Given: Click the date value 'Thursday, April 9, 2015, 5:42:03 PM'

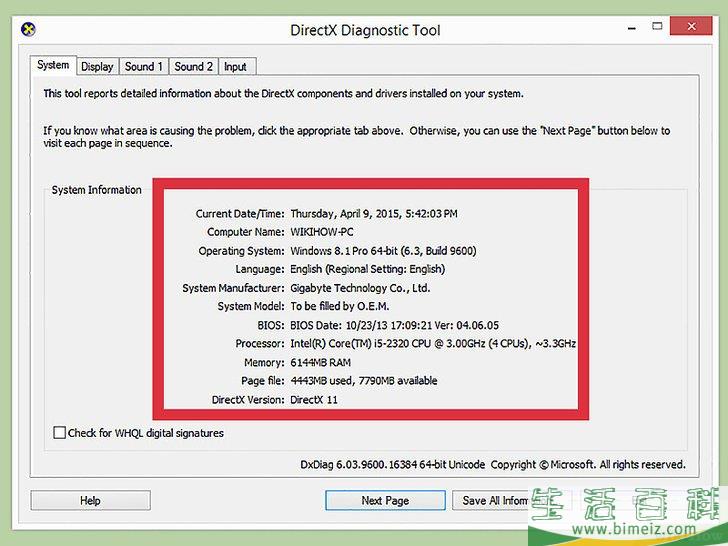Looking at the screenshot, I should point(374,214).
